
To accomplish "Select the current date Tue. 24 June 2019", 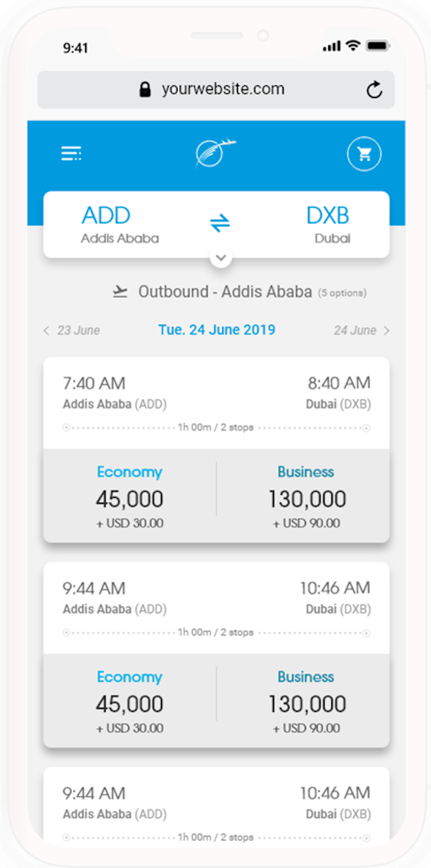I will pyautogui.click(x=217, y=330).
